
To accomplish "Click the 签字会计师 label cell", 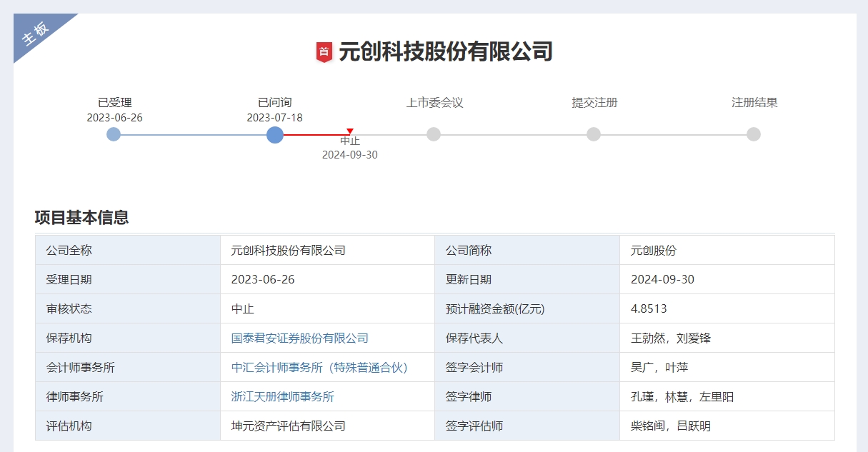I will coord(527,368).
